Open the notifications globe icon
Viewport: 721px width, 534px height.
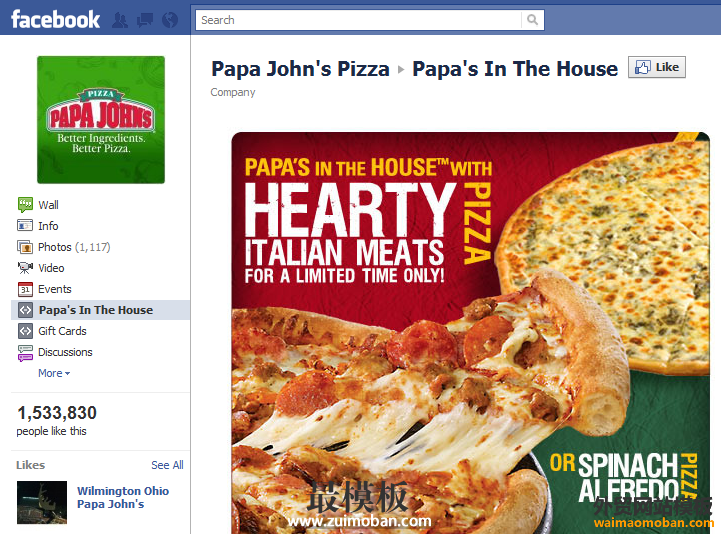coord(170,20)
